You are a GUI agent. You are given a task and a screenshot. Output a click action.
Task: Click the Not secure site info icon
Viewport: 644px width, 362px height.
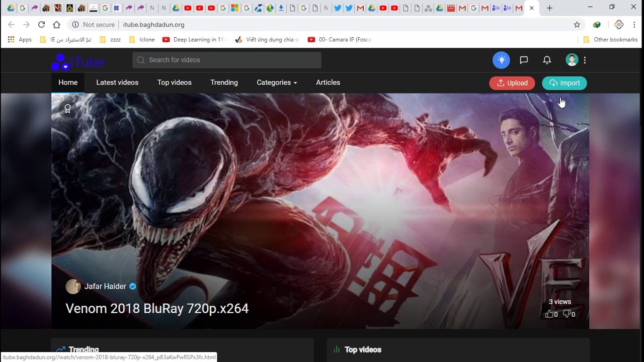click(75, 24)
